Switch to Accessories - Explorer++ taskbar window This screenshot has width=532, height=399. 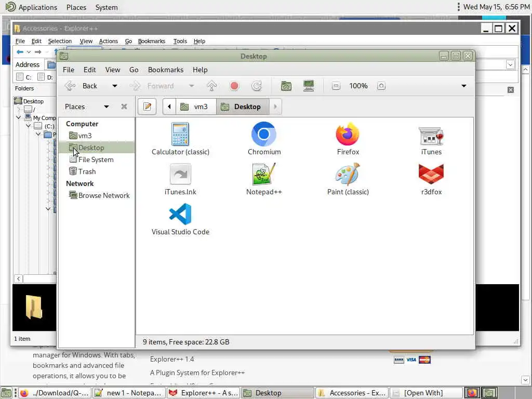(x=352, y=393)
